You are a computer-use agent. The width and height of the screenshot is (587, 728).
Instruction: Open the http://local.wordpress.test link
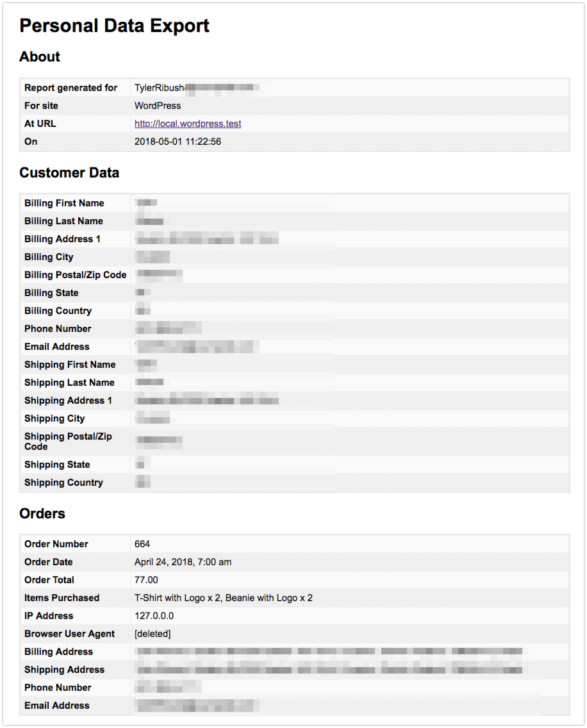188,124
